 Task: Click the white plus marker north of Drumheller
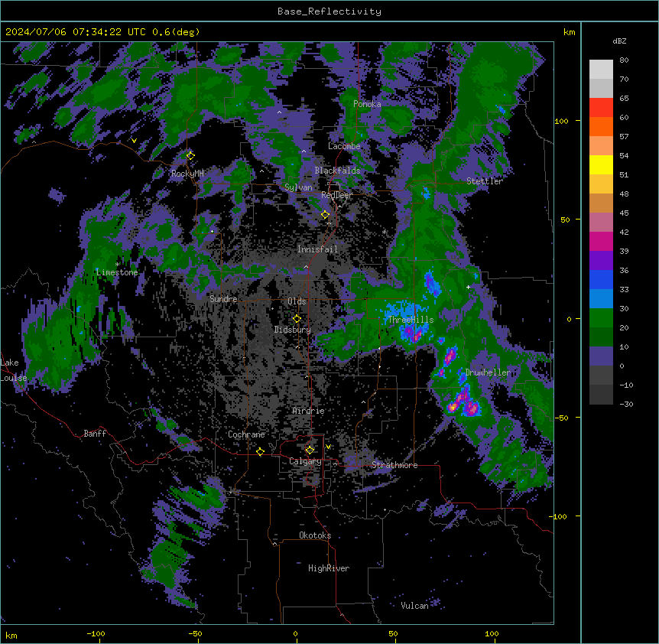click(x=468, y=287)
